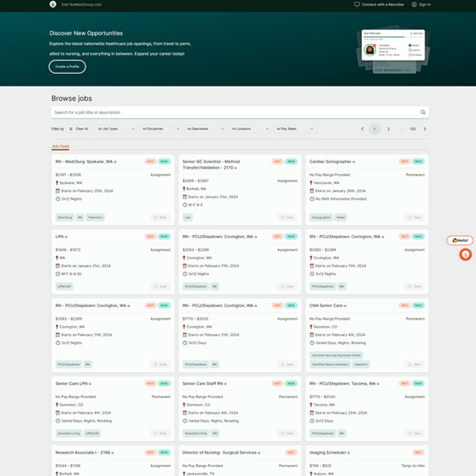Save the Senior Care LPN job
The height and width of the screenshot is (476, 476).
click(x=160, y=433)
